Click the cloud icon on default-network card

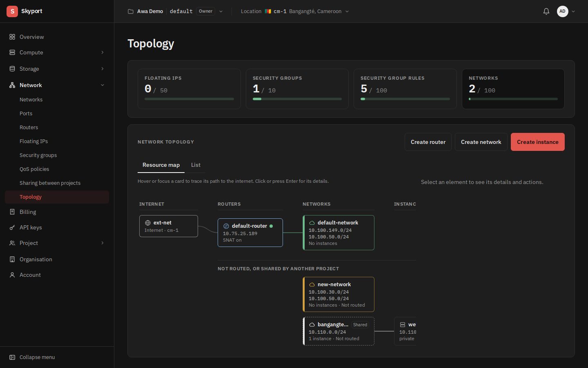[x=312, y=223]
